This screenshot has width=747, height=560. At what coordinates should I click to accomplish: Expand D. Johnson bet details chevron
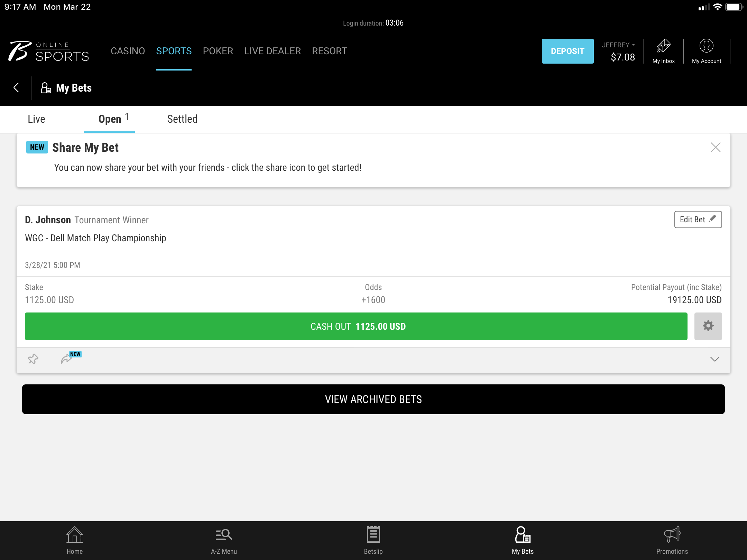tap(714, 359)
